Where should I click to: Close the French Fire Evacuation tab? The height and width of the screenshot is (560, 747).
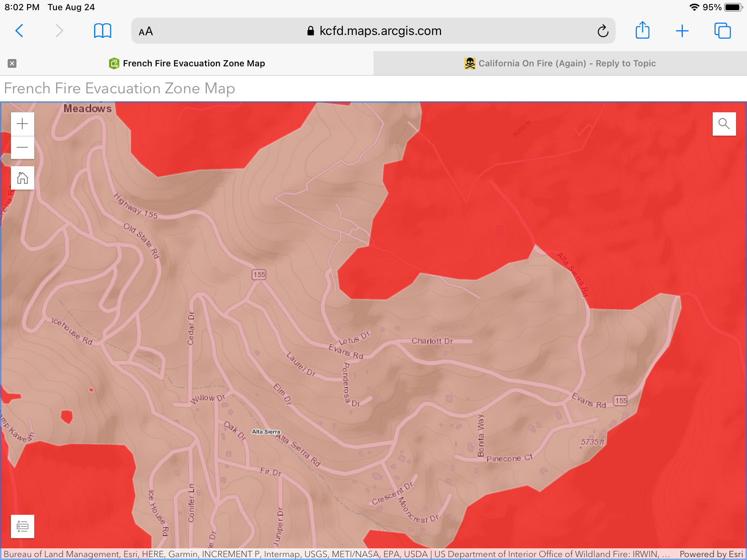click(x=12, y=63)
